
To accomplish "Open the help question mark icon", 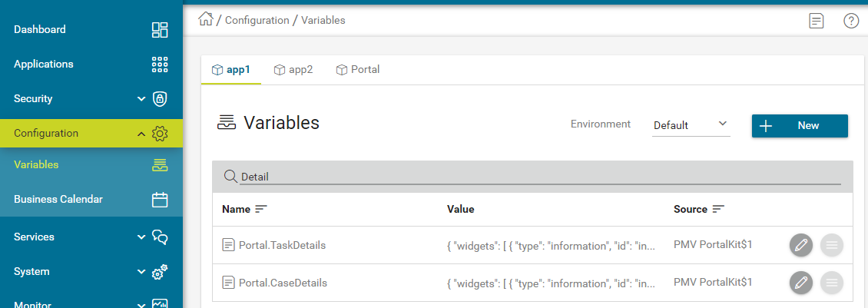I will click(850, 21).
